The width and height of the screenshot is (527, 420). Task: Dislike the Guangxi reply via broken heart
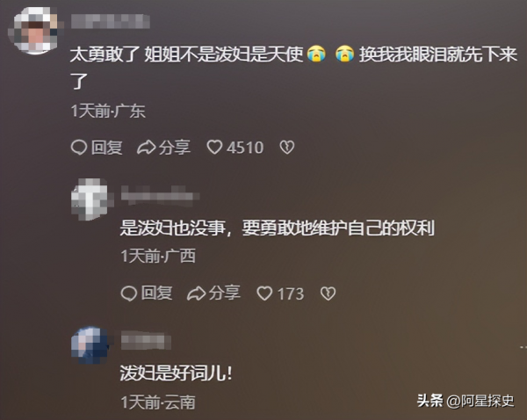click(328, 293)
